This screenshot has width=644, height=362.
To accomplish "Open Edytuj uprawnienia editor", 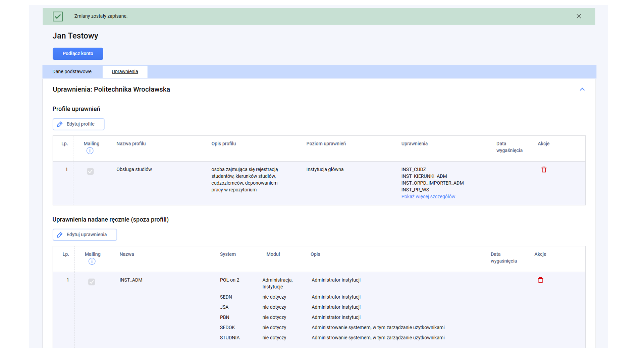I will pyautogui.click(x=87, y=235).
